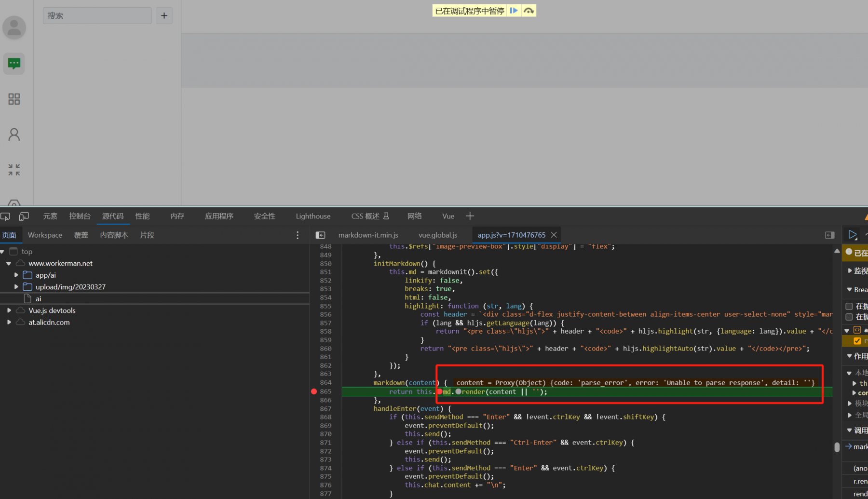Toggle first pause-on-exceptions checkbox
868x499 pixels.
pyautogui.click(x=849, y=306)
